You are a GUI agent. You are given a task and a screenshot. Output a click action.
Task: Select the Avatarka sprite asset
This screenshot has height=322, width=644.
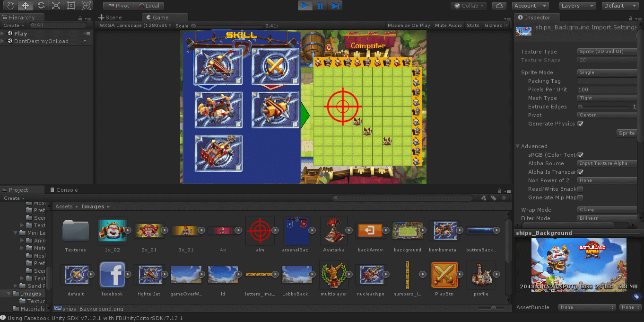click(x=333, y=234)
